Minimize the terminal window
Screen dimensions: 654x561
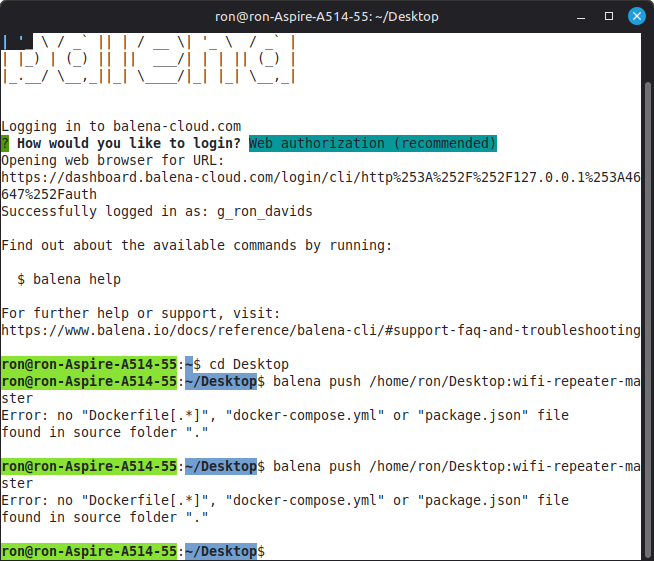[x=581, y=17]
